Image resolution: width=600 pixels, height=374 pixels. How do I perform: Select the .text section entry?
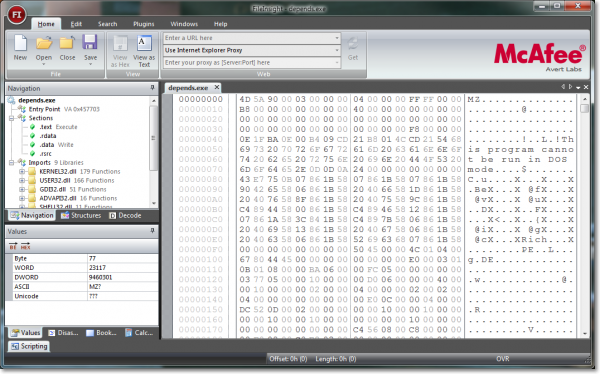[x=45, y=127]
